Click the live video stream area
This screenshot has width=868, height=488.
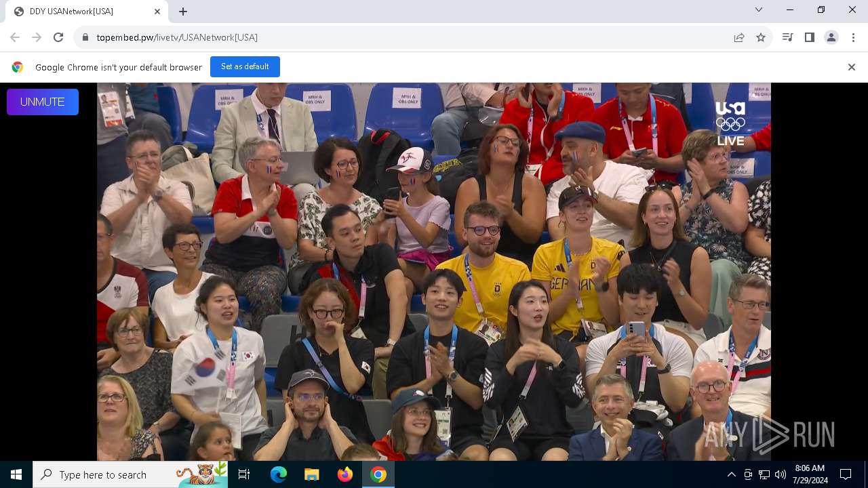pos(434,271)
